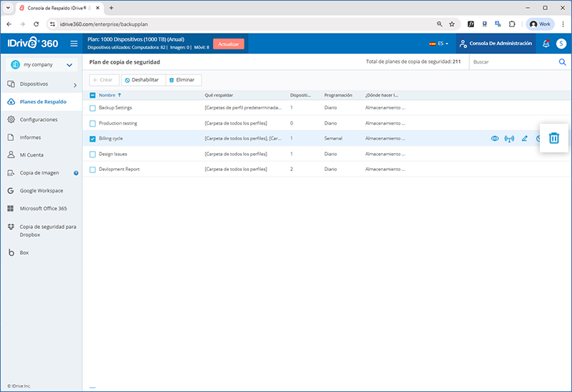
Task: Click the trash icon on Billing cycle row
Action: 553,138
